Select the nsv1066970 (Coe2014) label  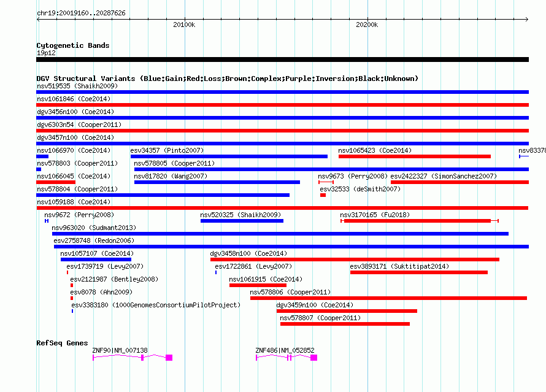[x=74, y=150]
